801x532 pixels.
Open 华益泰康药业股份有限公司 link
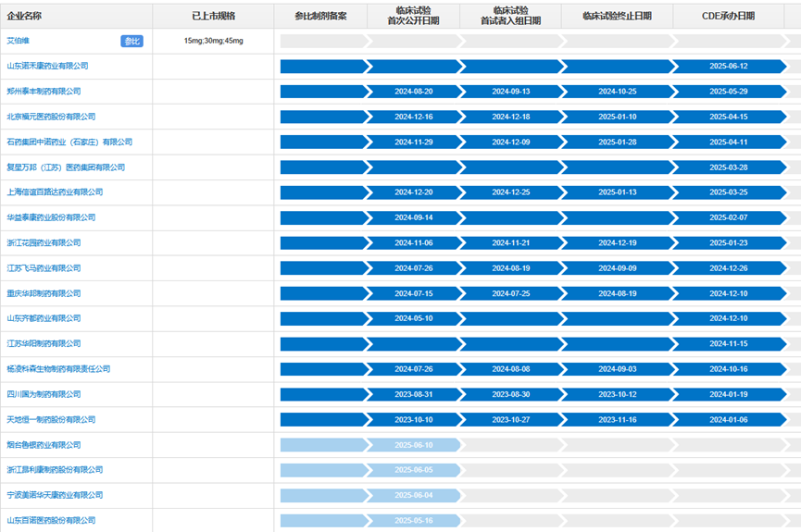pos(51,217)
